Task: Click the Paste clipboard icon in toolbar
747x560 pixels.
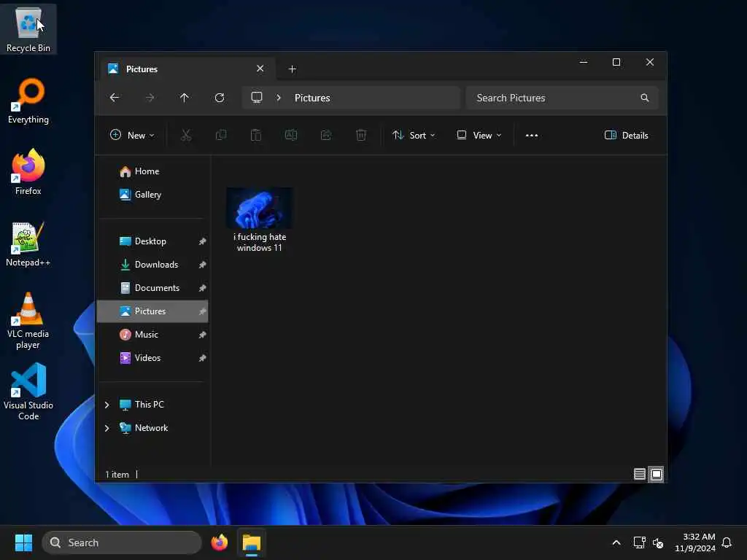Action: point(256,135)
